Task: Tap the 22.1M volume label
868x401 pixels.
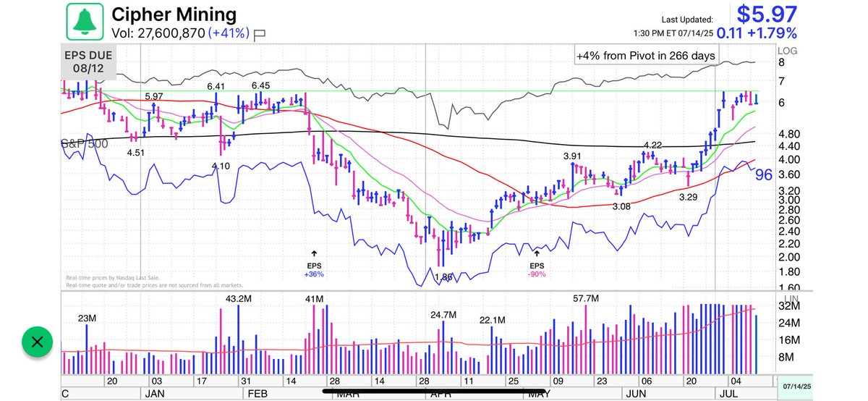Action: [x=491, y=320]
